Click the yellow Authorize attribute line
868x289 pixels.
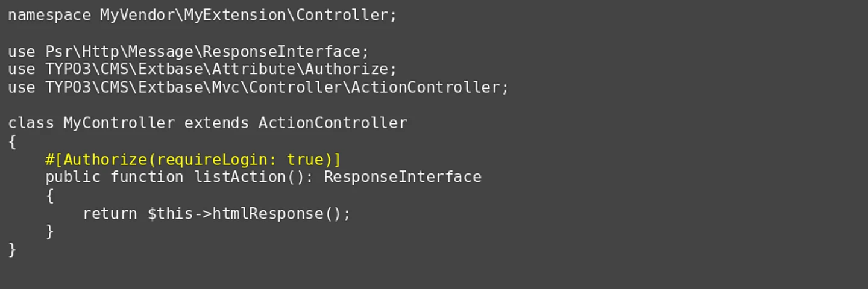(x=193, y=160)
